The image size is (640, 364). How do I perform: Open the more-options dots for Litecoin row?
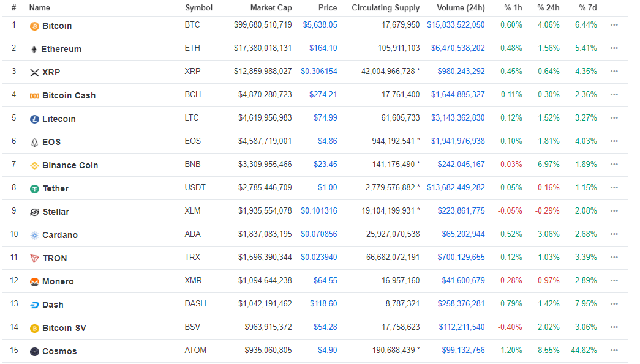[614, 118]
